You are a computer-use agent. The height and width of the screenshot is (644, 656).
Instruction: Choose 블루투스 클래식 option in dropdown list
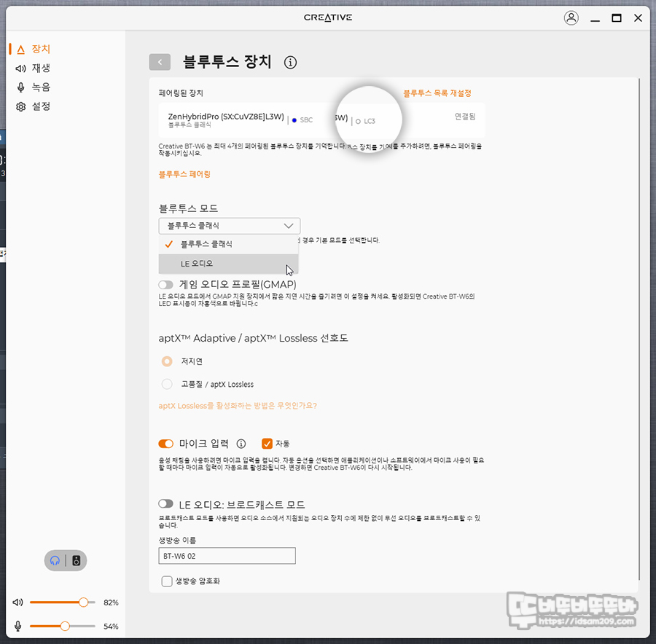click(228, 244)
